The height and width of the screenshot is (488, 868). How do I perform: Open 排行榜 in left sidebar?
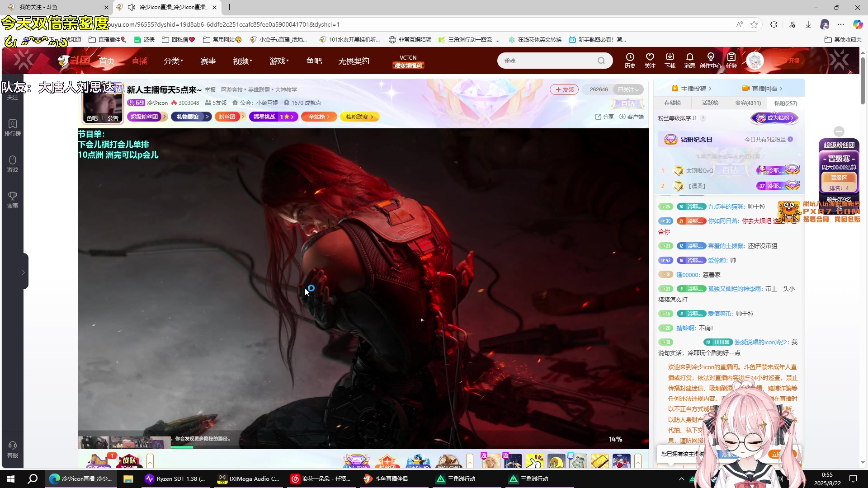click(12, 127)
